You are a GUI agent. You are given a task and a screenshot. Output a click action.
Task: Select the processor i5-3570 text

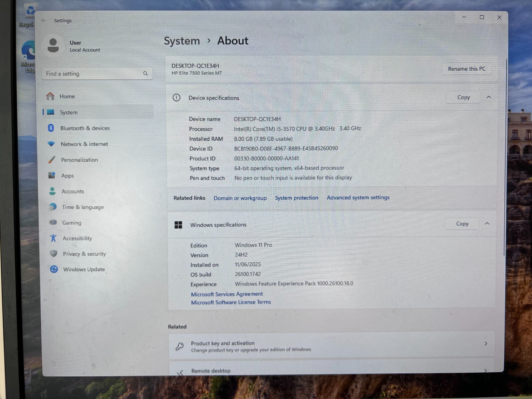pyautogui.click(x=298, y=129)
